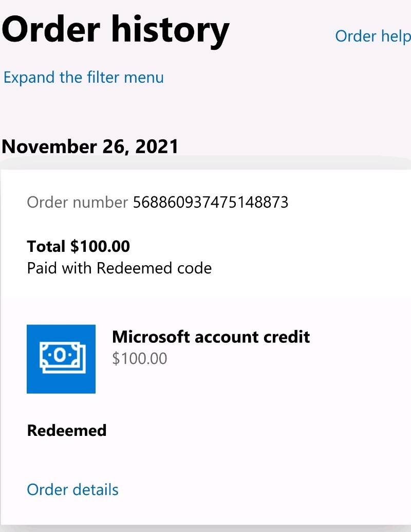Click the gray $100.00 item price
Screen dimensions: 411x532
point(139,358)
